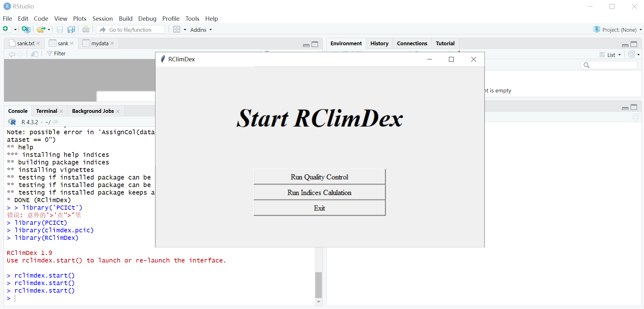644x309 pixels.
Task: Open the Project (None) dropdown
Action: tap(618, 30)
